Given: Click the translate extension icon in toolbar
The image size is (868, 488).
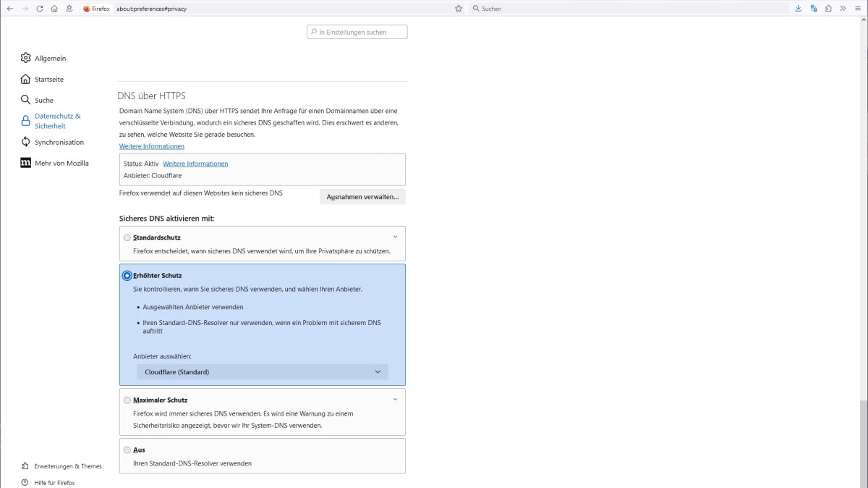Looking at the screenshot, I should pyautogui.click(x=814, y=9).
